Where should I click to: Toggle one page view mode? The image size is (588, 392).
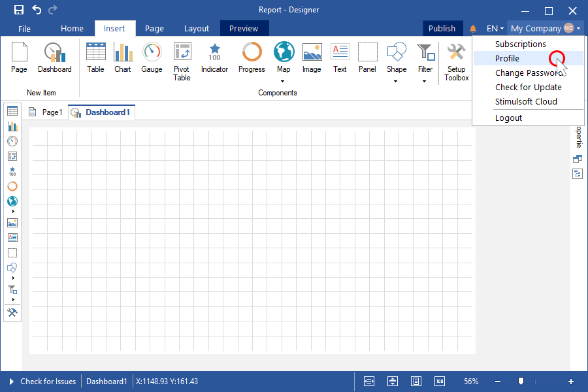point(416,382)
